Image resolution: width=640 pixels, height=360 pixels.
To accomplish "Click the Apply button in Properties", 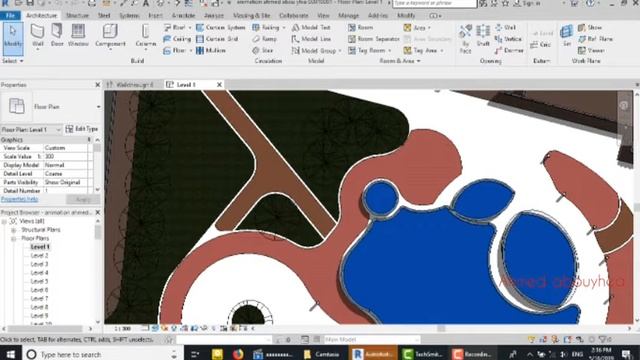I will tap(83, 200).
